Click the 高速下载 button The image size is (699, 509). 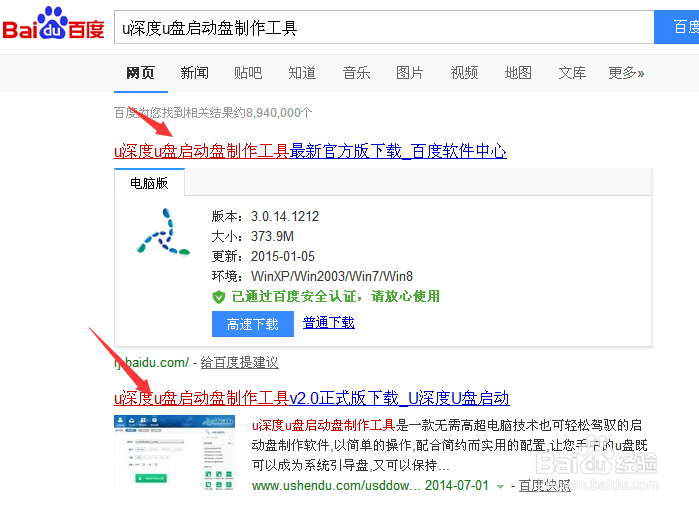(253, 324)
